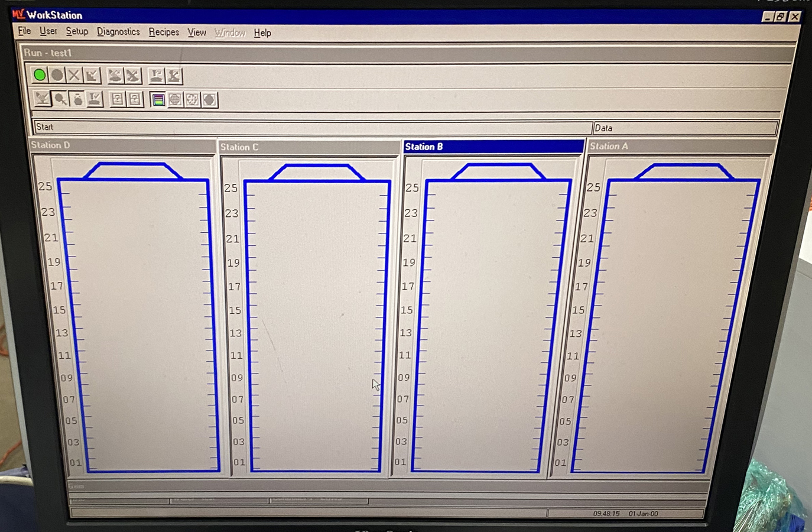Click the green circle start button
Image resolution: width=812 pixels, height=532 pixels.
(x=40, y=75)
